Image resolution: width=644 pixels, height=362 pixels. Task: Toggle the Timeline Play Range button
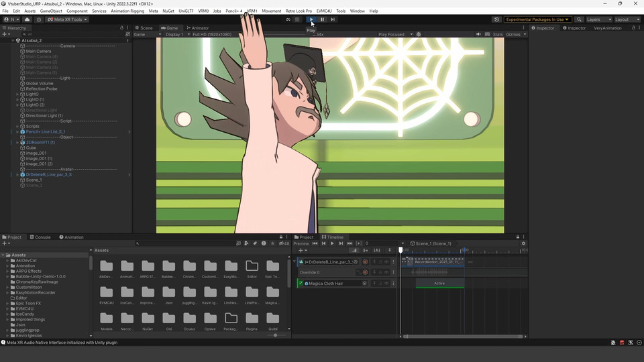[x=358, y=243]
